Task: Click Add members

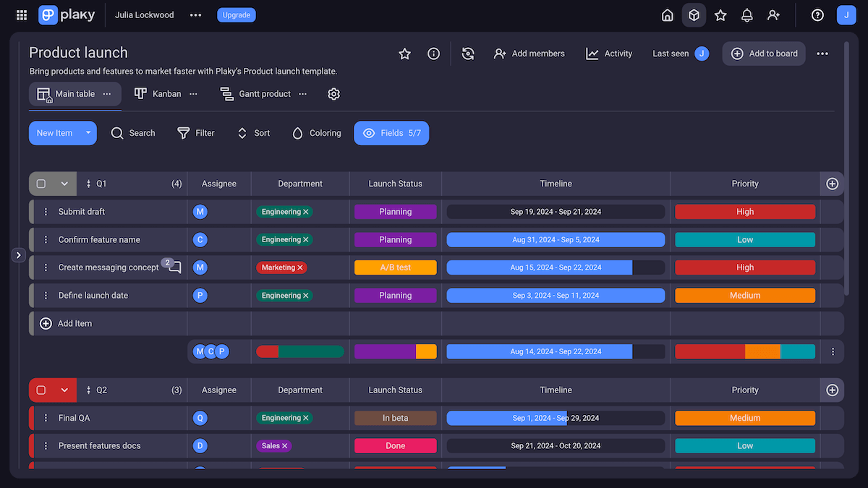Action: click(529, 53)
